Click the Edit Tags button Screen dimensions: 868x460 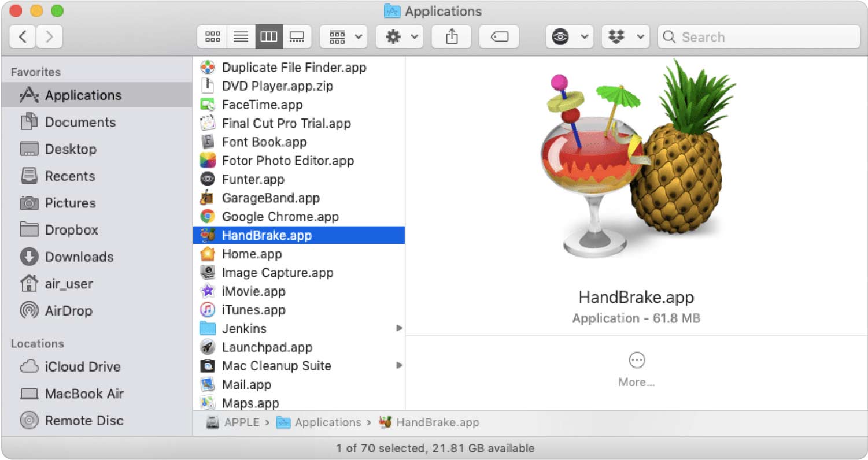click(499, 37)
